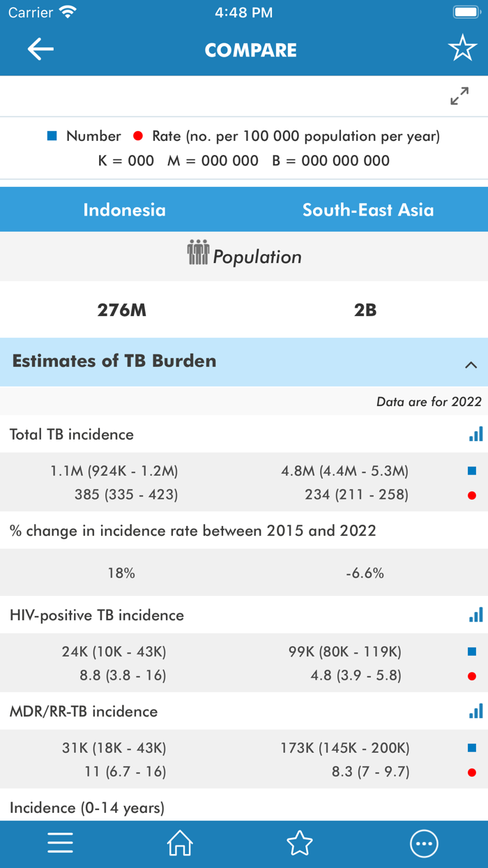Tap the Favorites star in the bottom bar
The height and width of the screenshot is (868, 488).
coord(299,843)
